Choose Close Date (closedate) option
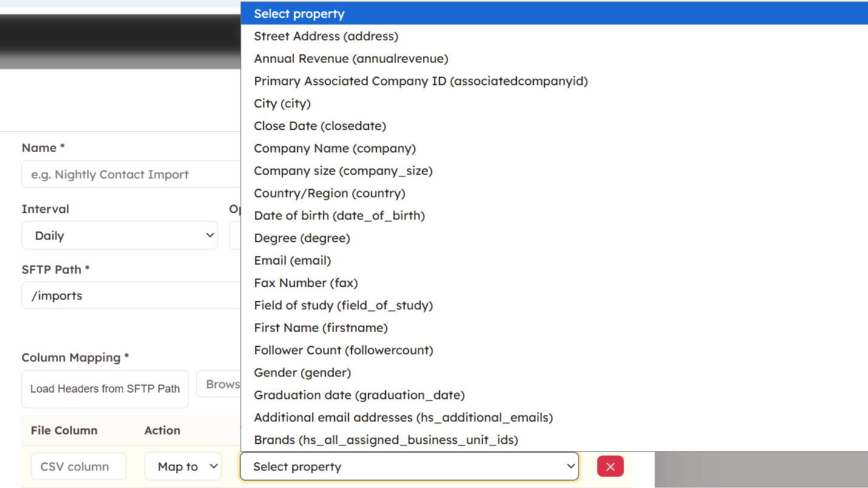The width and height of the screenshot is (868, 488). pos(554,125)
